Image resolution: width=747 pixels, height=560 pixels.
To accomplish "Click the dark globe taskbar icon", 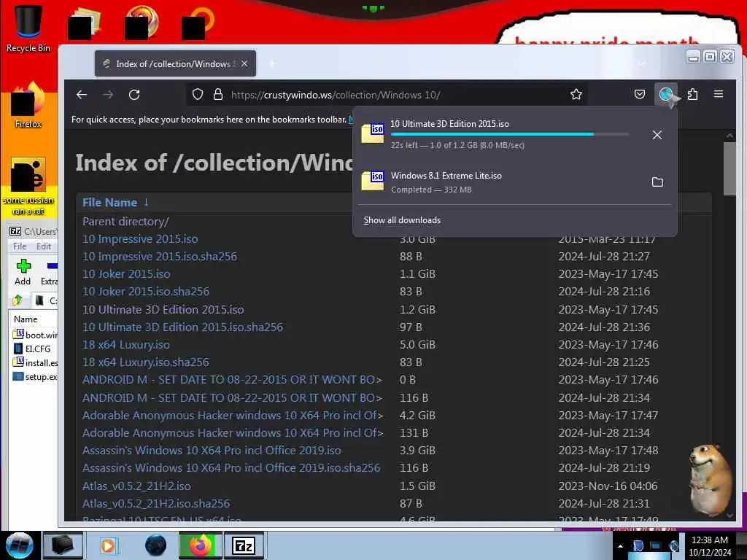I will pos(156,545).
